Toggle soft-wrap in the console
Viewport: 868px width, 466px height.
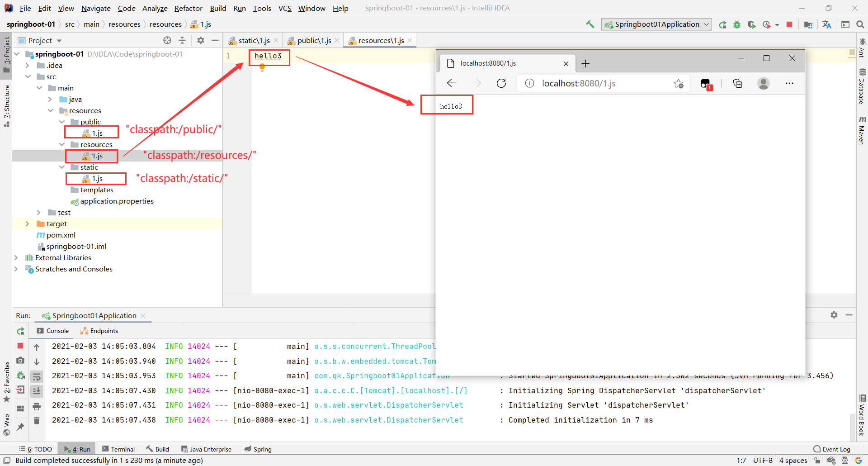pyautogui.click(x=37, y=376)
